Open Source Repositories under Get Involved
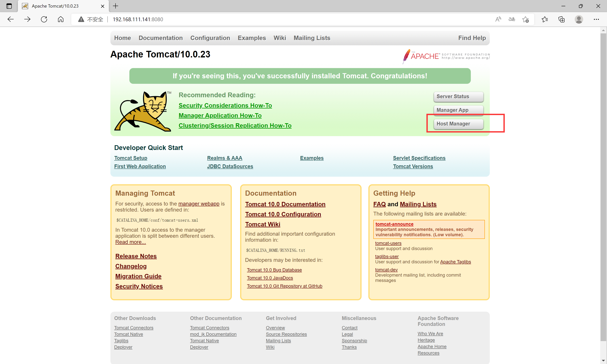This screenshot has width=607, height=364. (x=286, y=334)
